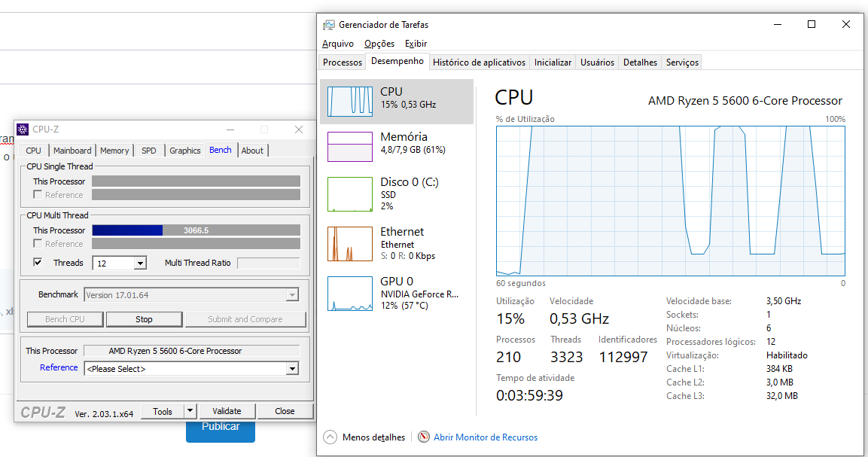
Task: Click the Task Manager title bar icon
Action: click(329, 24)
